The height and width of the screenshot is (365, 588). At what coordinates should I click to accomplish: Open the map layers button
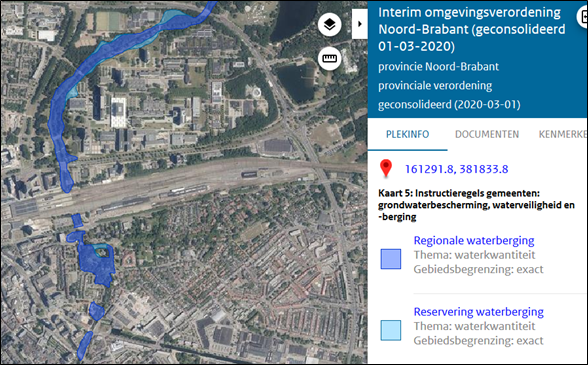click(330, 25)
